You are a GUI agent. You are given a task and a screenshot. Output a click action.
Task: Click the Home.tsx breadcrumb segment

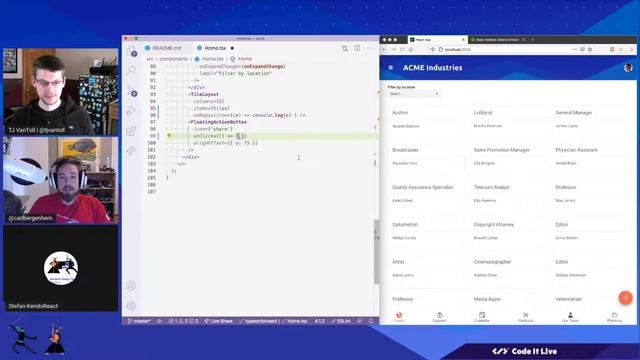coord(209,59)
